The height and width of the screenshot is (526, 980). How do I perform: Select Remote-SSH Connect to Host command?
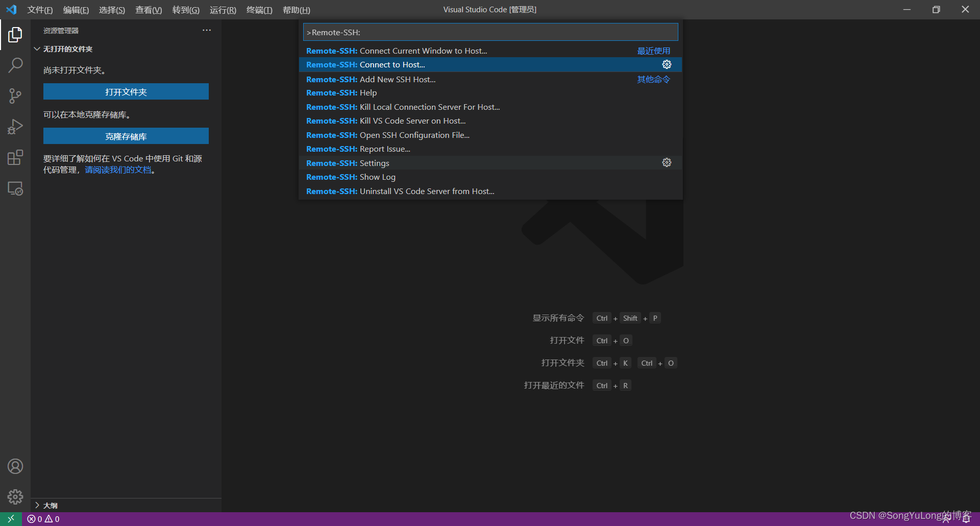pyautogui.click(x=491, y=64)
